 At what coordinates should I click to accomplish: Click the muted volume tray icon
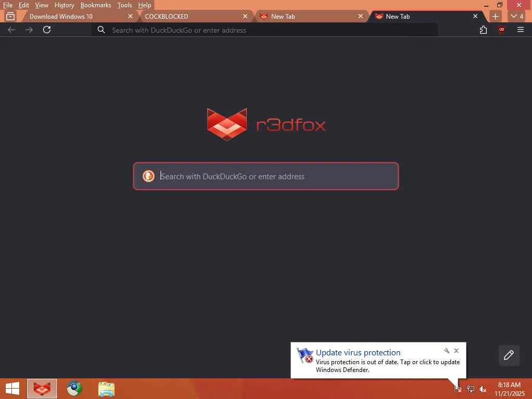point(483,389)
